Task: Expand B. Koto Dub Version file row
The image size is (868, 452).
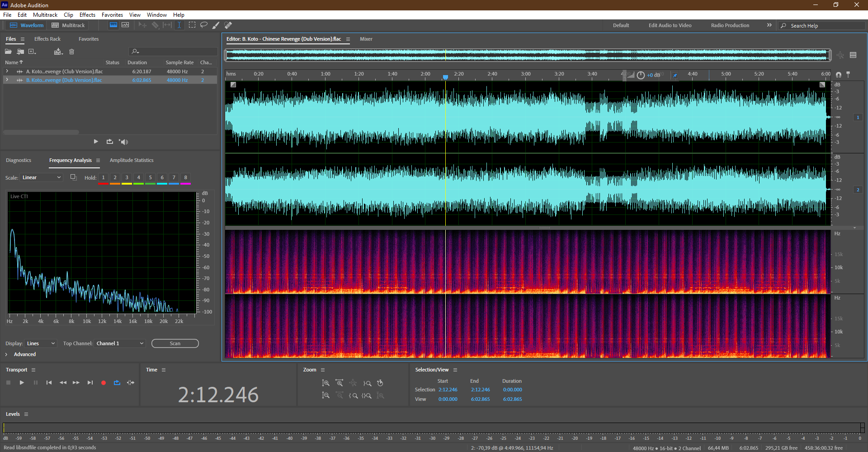Action: click(x=7, y=80)
